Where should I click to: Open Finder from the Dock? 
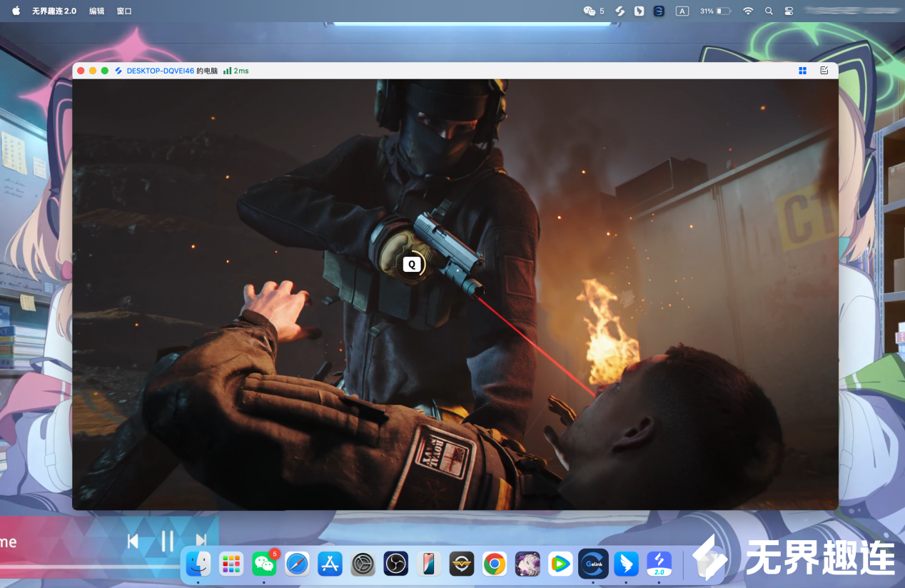[x=198, y=564]
